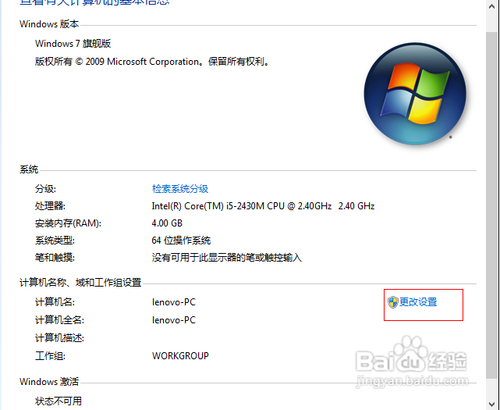Click the '计算机描述:' label
Image resolution: width=500 pixels, height=410 pixels.
[x=60, y=338]
